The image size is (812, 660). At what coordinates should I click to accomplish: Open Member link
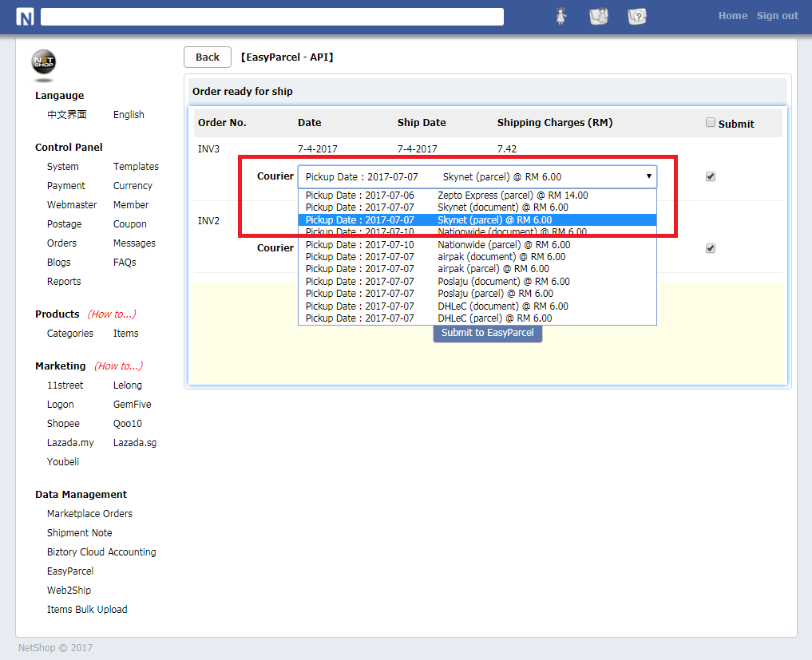point(130,205)
